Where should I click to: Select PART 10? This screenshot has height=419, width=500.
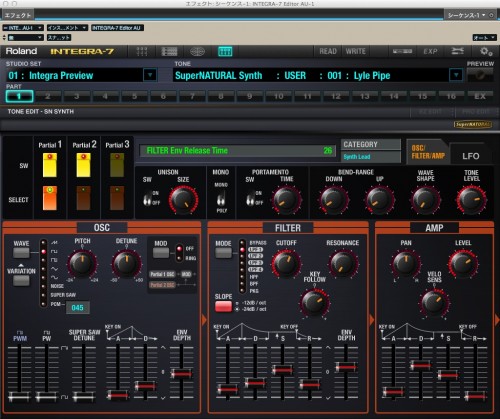pyautogui.click(x=278, y=96)
